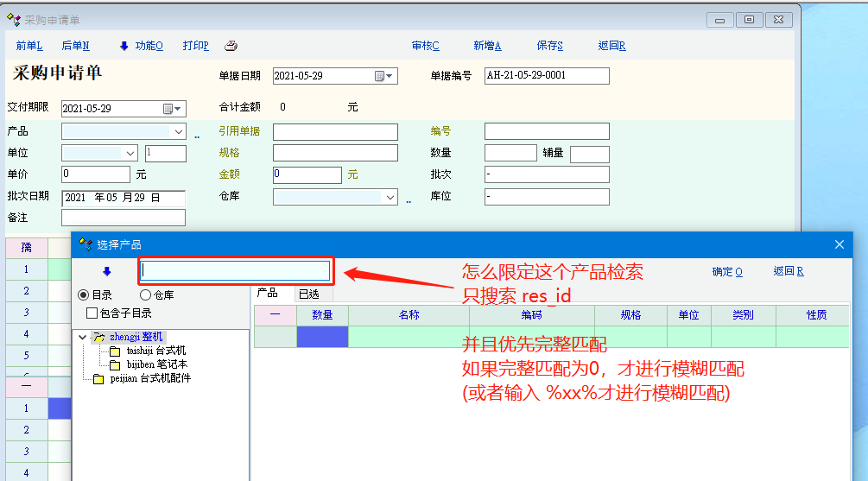Image resolution: width=868 pixels, height=481 pixels.
Task: Open the 仓库 dropdown list
Action: (x=390, y=197)
